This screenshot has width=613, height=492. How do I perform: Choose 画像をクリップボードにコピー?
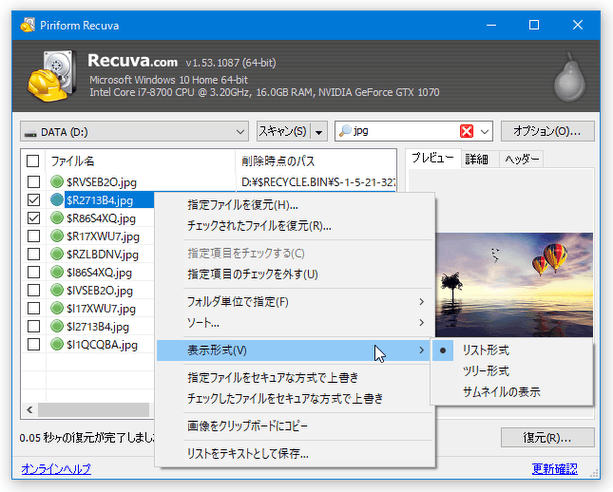[x=296, y=426]
